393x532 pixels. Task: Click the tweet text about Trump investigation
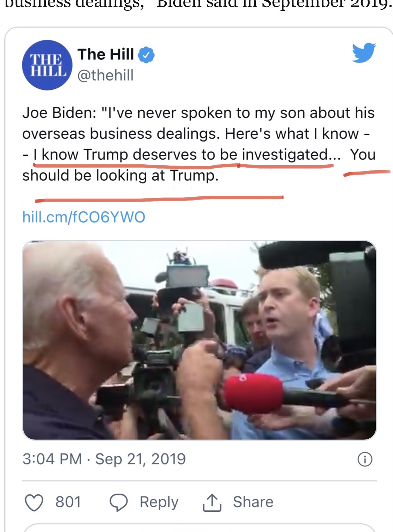(199, 144)
